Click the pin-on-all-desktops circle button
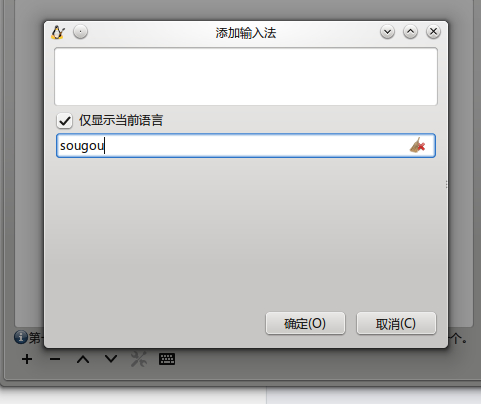This screenshot has width=481, height=404. [80, 32]
